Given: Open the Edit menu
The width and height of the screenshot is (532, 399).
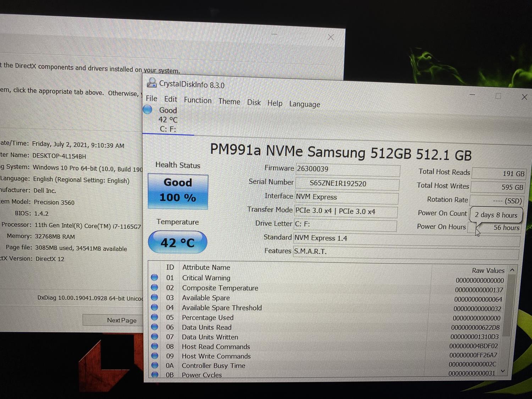Looking at the screenshot, I should pyautogui.click(x=171, y=99).
